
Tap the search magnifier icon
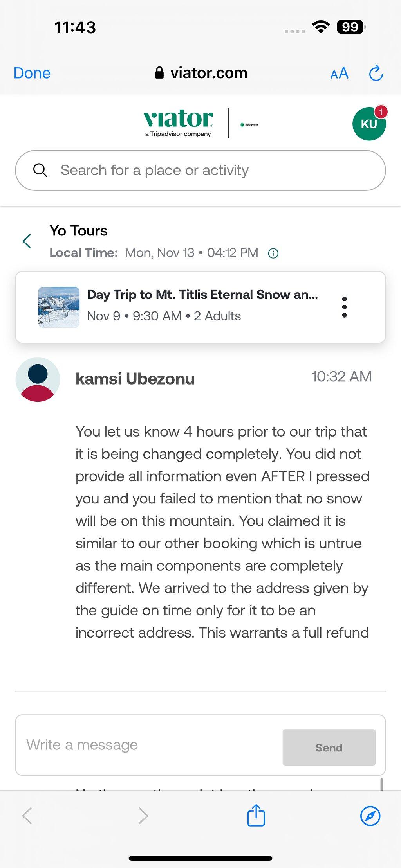(40, 171)
